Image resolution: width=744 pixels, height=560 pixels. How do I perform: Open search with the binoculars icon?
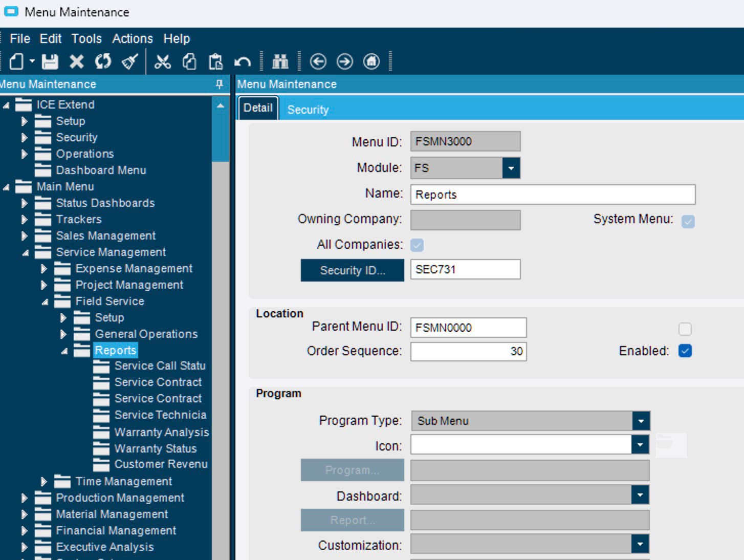[280, 61]
